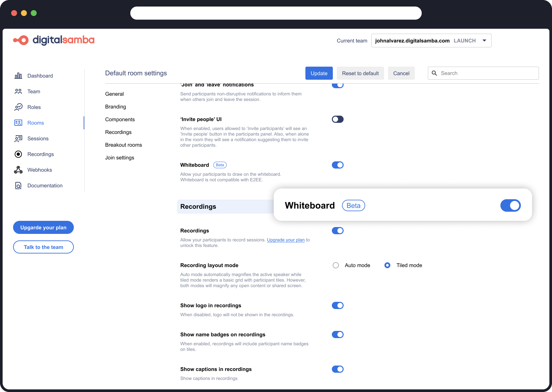Enable the 'Invite people' UI toggle

point(337,119)
